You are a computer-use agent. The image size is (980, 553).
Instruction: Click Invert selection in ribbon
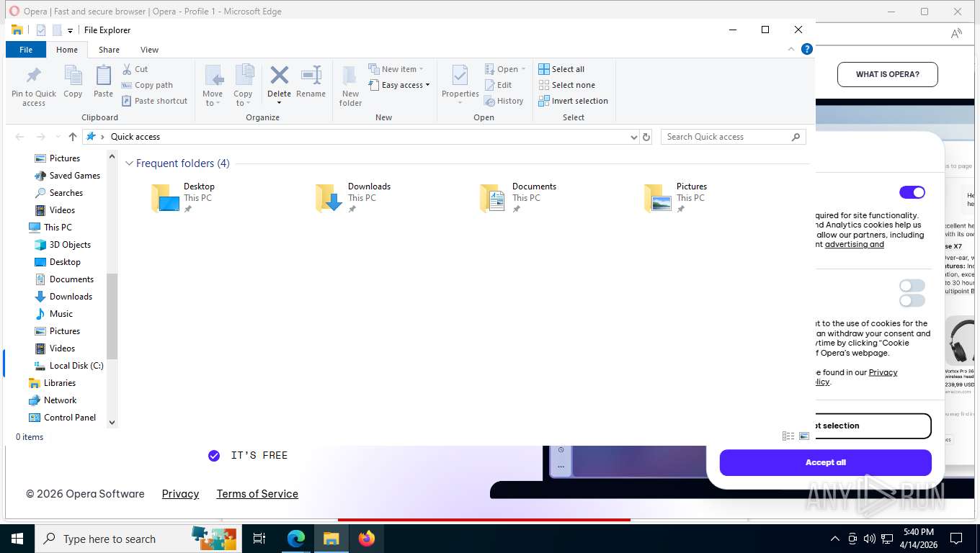[x=573, y=101]
